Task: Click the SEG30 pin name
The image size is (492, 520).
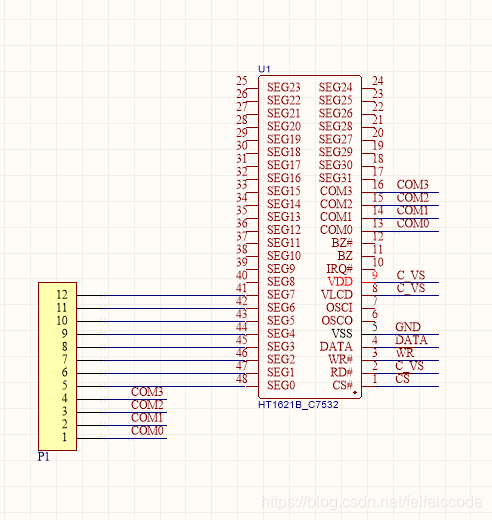Action: 335,165
